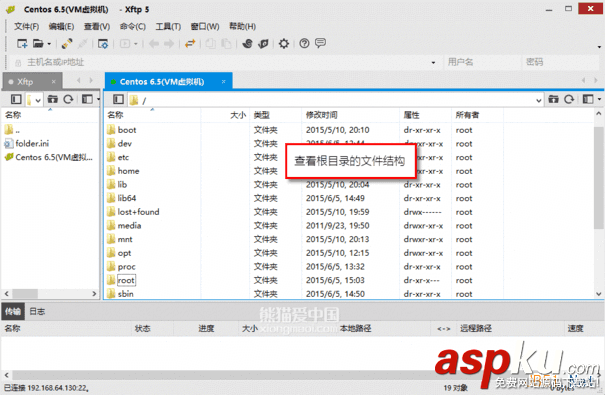Click the Copy toolbar icon

point(211,44)
